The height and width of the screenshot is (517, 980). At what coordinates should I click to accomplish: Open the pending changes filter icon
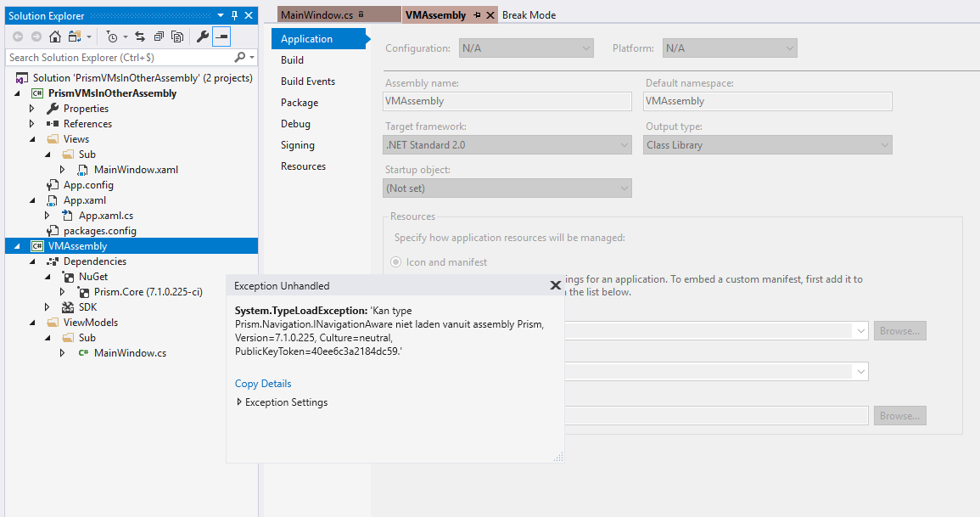[111, 37]
